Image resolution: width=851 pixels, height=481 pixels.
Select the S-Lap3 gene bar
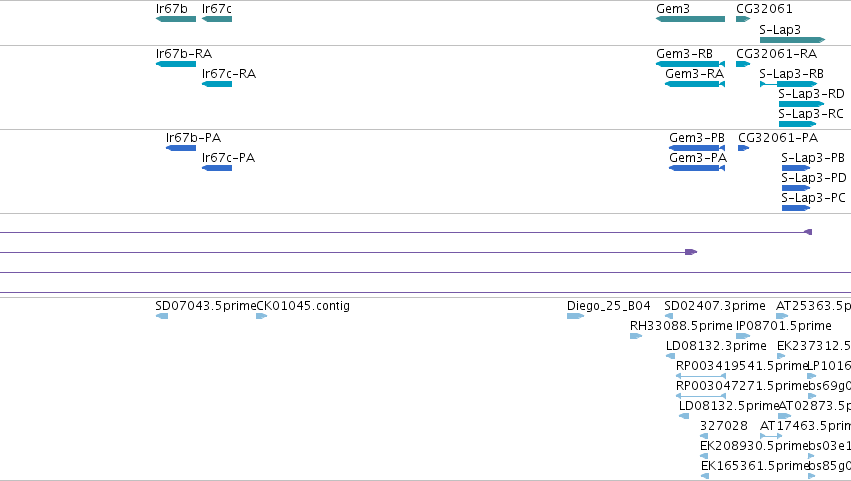[792, 40]
